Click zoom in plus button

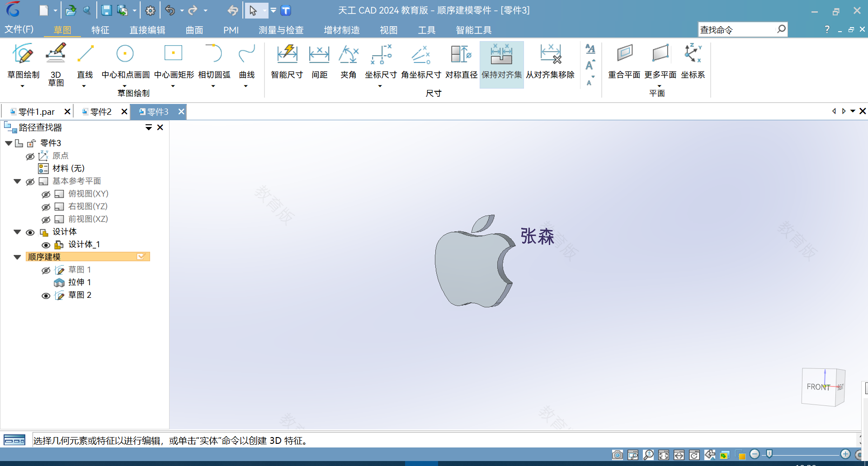(x=845, y=454)
